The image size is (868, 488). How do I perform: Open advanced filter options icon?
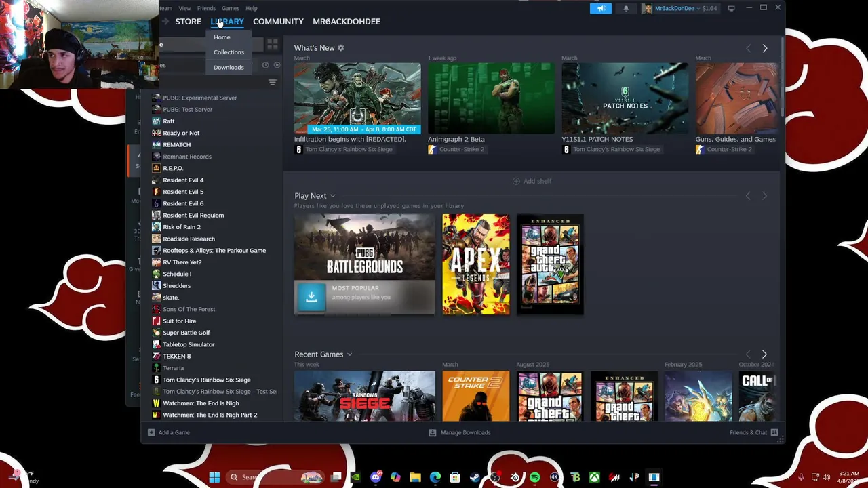click(x=273, y=82)
